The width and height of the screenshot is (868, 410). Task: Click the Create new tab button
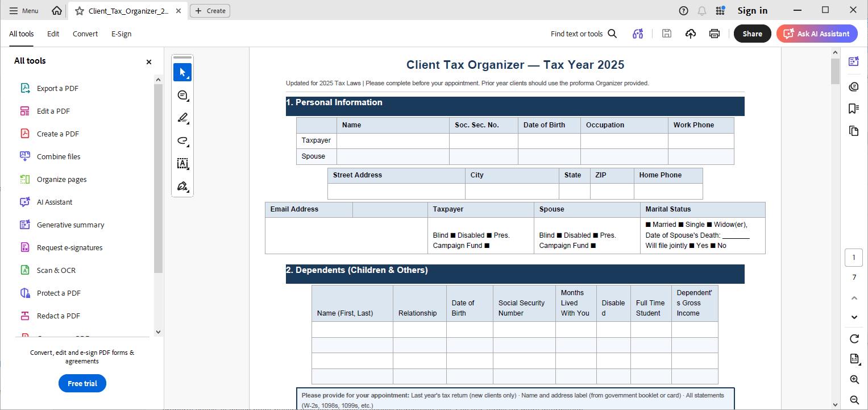[x=210, y=10]
